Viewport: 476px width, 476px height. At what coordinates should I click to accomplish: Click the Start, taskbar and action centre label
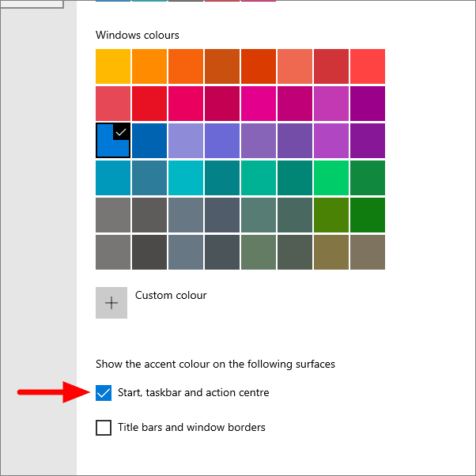194,392
